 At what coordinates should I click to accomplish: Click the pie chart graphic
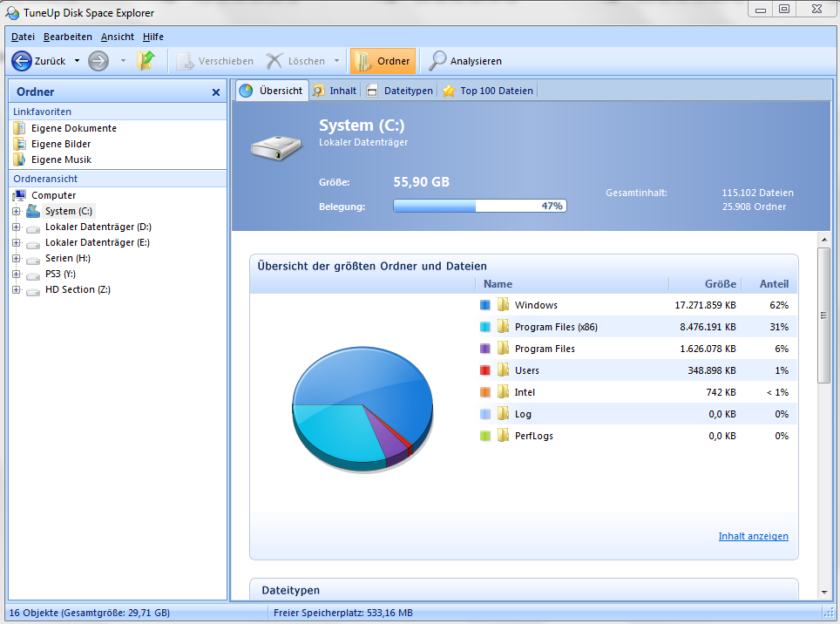coord(362,410)
